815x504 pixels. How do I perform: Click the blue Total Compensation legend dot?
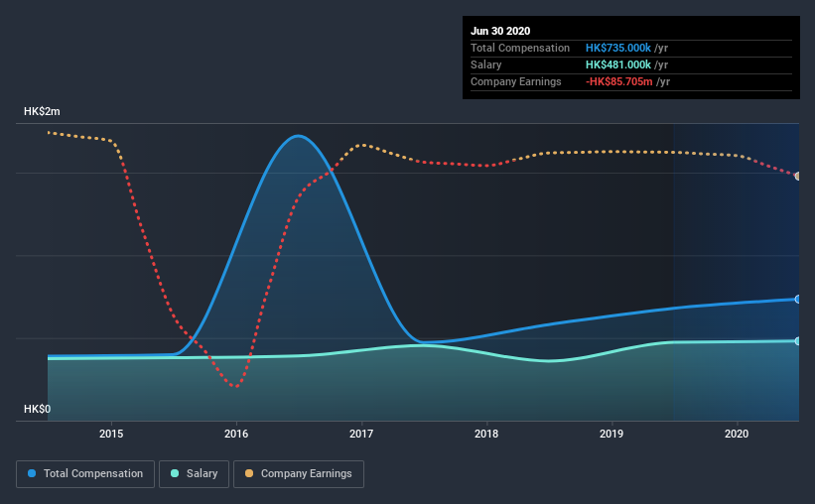(32, 473)
